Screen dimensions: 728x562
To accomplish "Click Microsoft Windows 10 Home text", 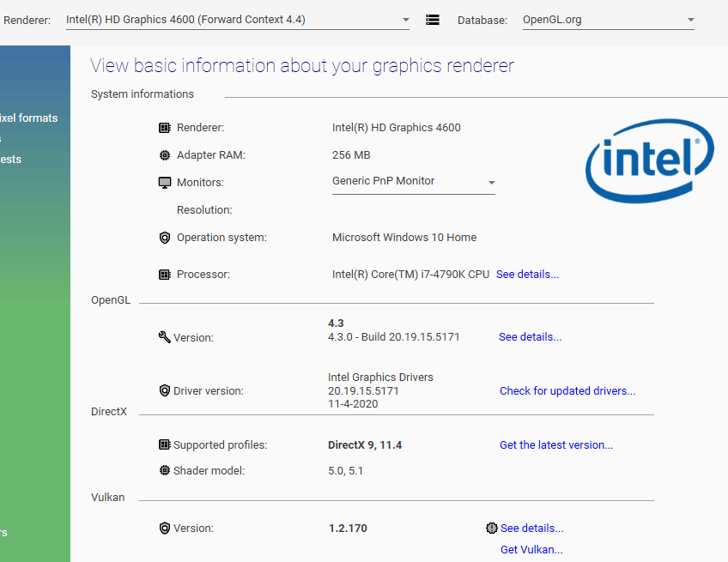I will (x=404, y=238).
